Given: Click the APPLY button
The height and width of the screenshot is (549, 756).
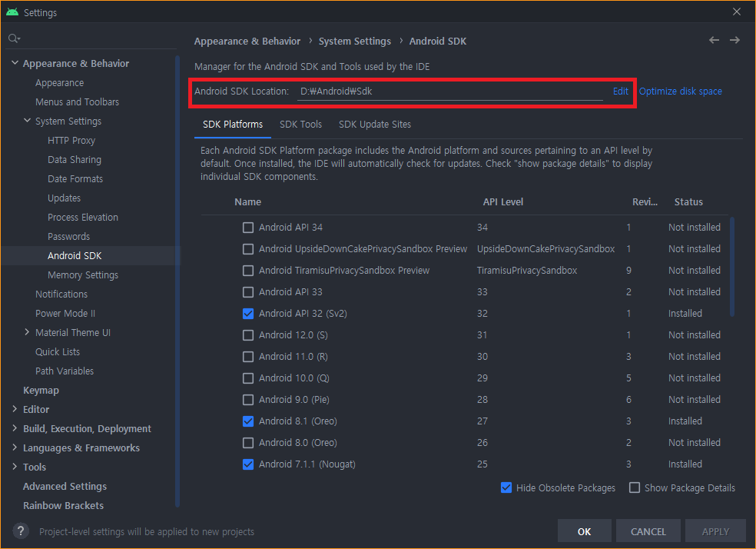Looking at the screenshot, I should coord(715,531).
